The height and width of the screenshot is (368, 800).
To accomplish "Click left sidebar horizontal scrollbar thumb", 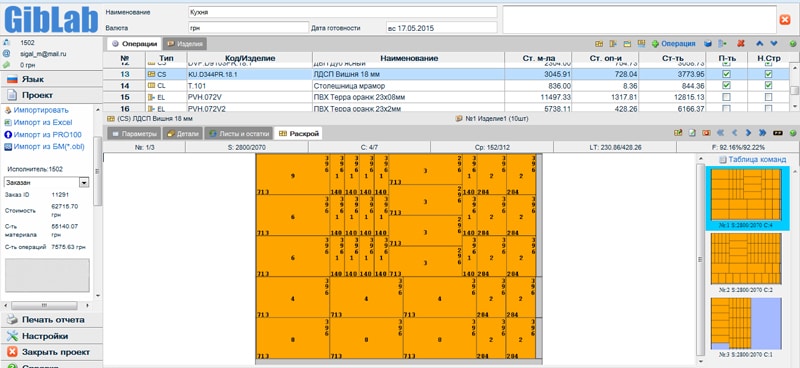I will point(44,305).
